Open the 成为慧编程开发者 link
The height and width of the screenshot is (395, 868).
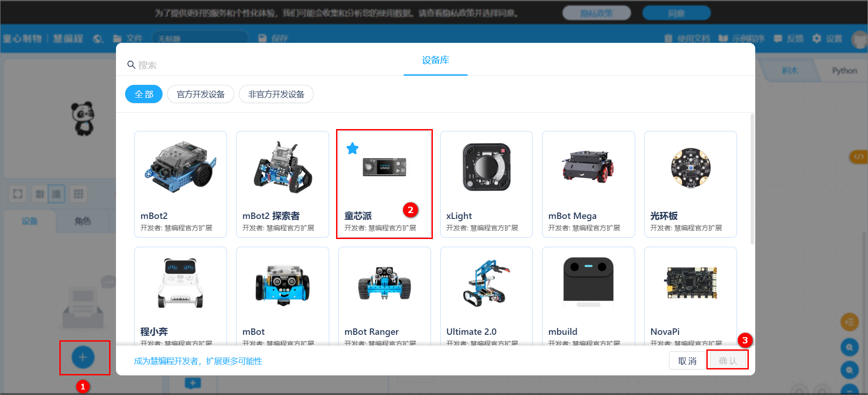[x=198, y=361]
